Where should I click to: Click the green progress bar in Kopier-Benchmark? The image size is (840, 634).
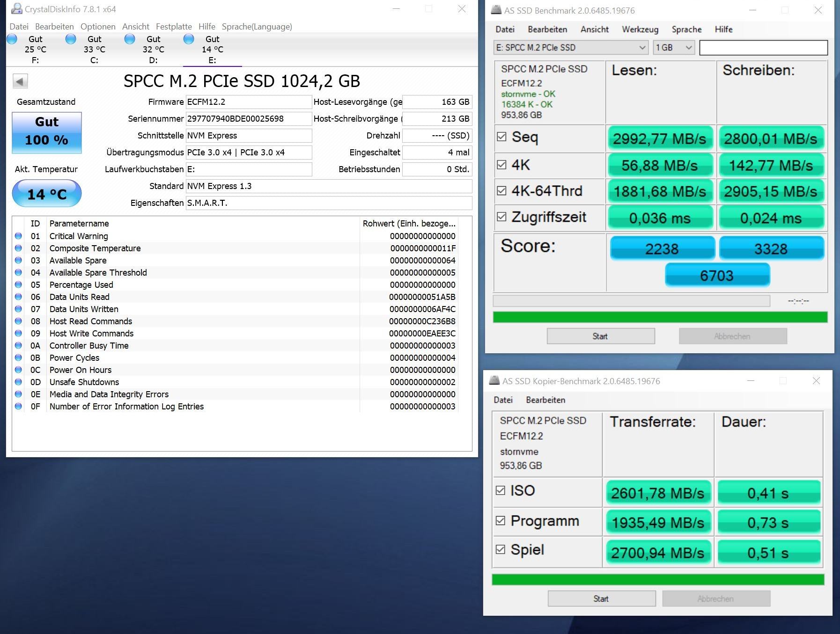(x=658, y=580)
